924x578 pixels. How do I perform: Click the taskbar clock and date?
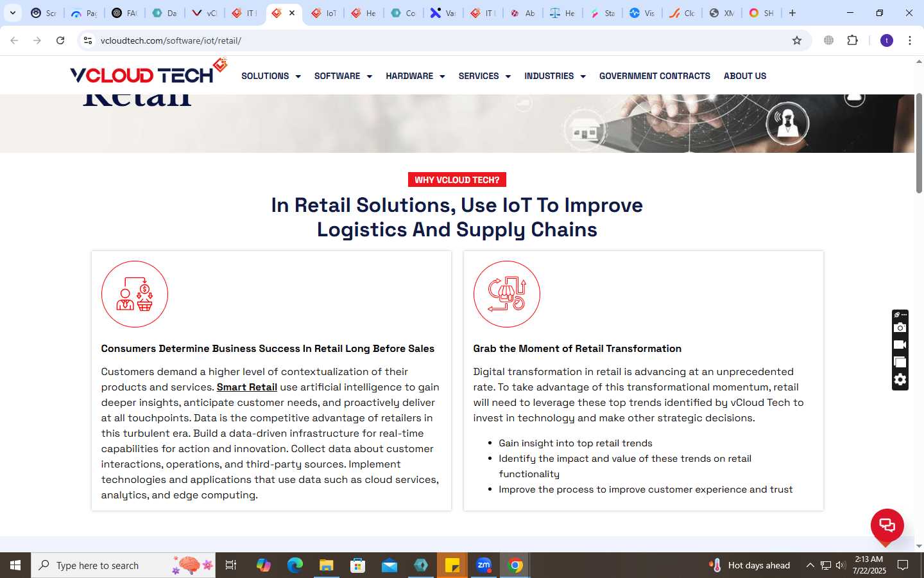[869, 565]
